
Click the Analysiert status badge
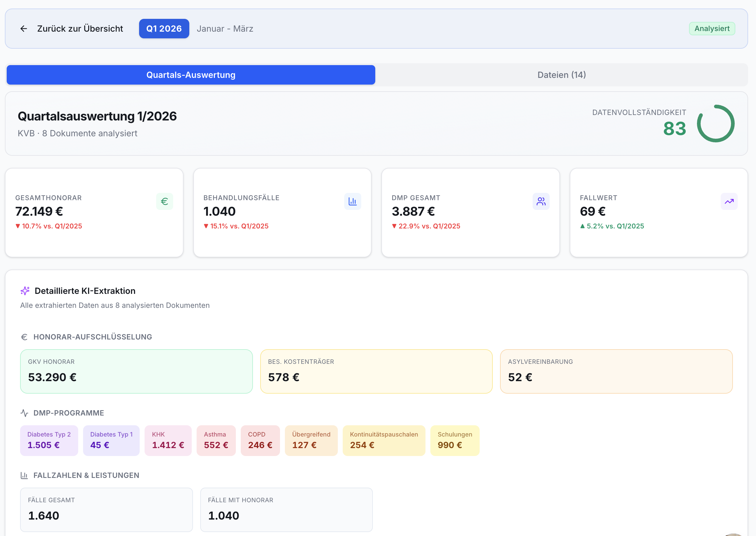712,29
